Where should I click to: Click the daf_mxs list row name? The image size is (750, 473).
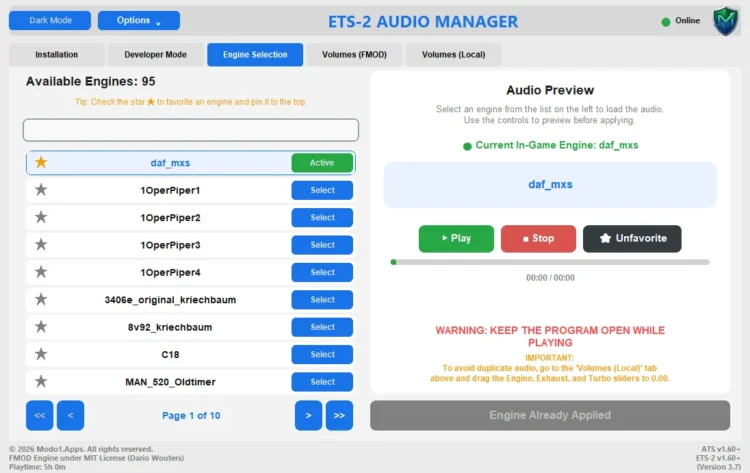point(170,163)
